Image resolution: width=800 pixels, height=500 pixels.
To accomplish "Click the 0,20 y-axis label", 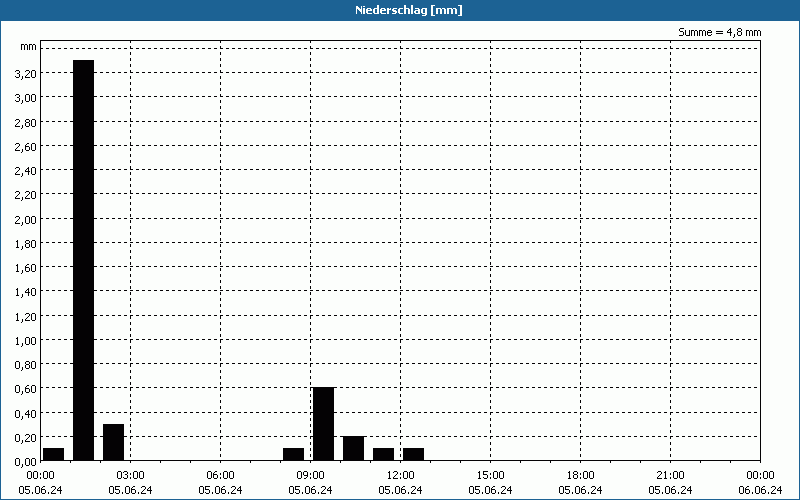I will [x=26, y=437].
